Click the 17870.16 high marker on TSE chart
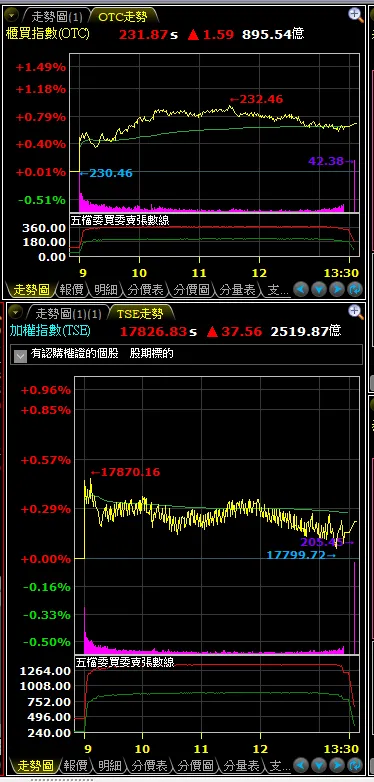The height and width of the screenshot is (782, 374). coord(125,472)
